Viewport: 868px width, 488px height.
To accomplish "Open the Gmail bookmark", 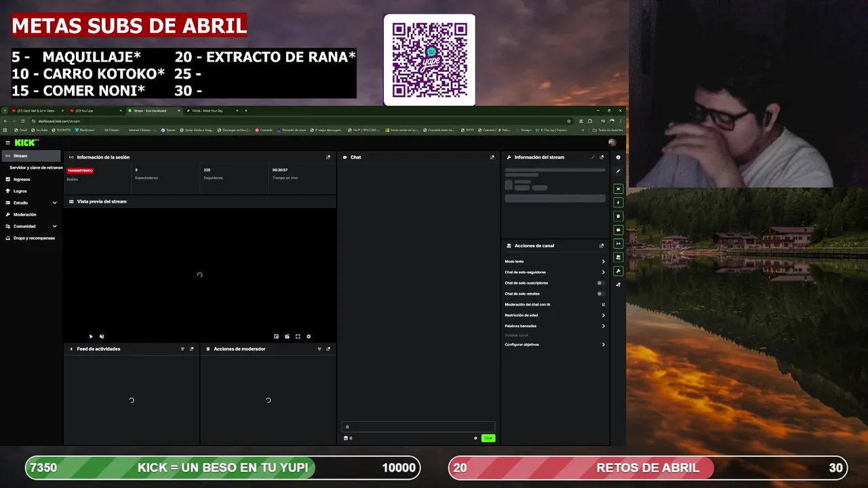I will (20, 130).
